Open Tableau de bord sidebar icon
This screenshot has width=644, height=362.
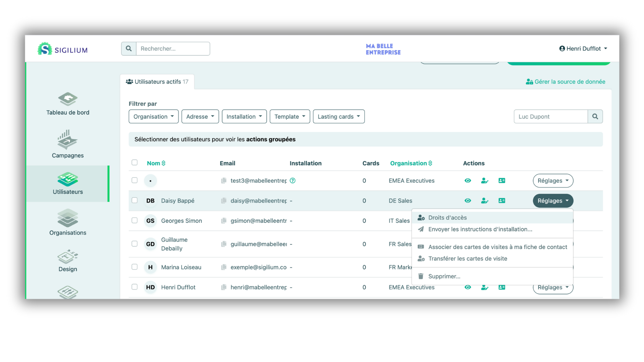click(68, 99)
